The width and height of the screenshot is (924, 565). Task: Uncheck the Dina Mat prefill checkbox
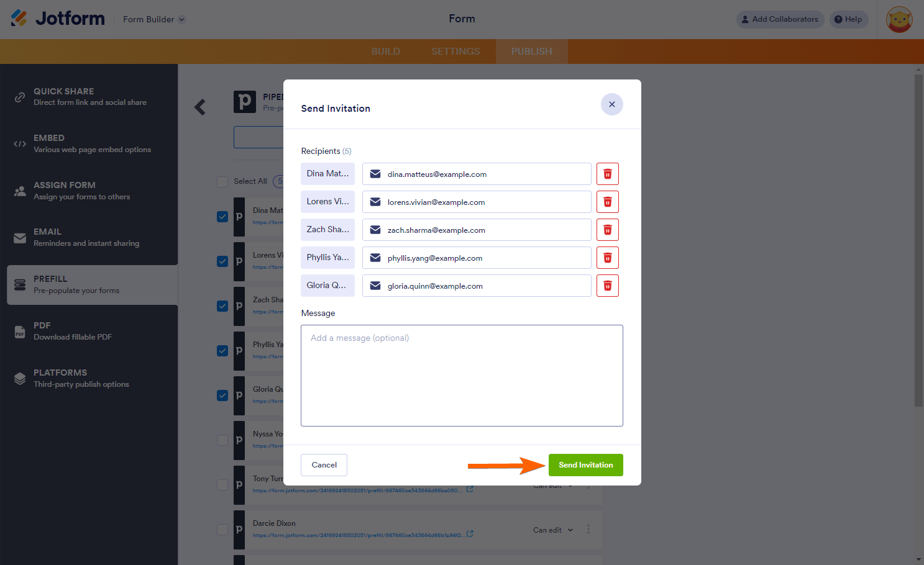[x=222, y=217]
